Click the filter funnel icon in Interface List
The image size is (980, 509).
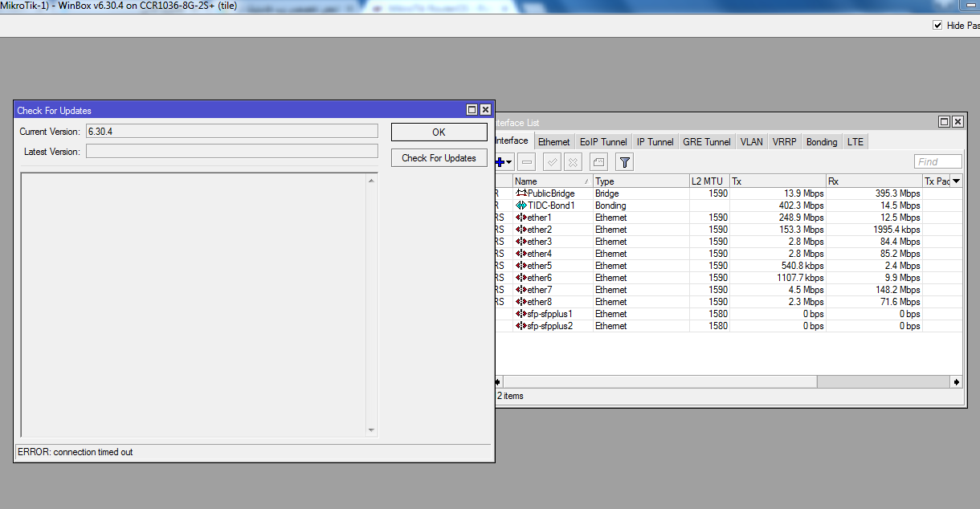[625, 162]
